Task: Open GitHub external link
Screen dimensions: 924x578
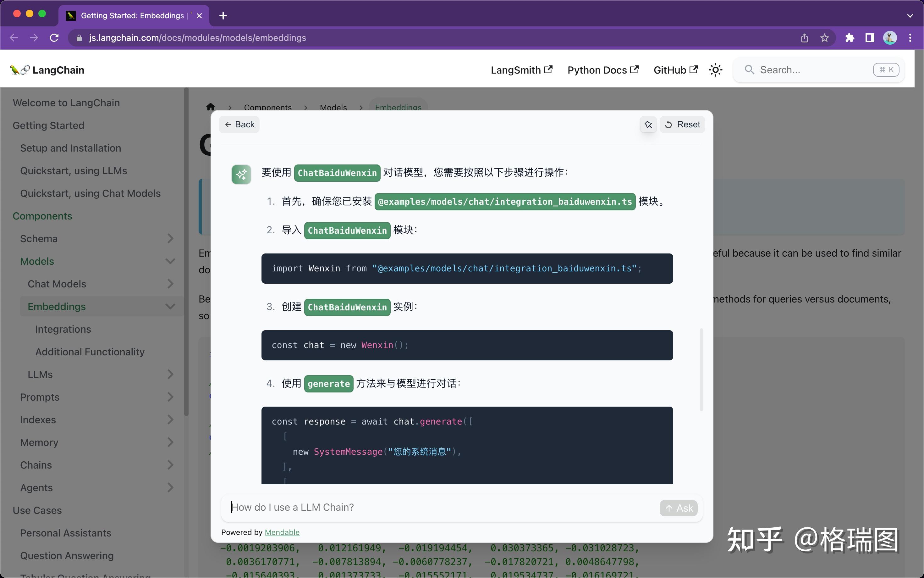Action: (x=676, y=70)
